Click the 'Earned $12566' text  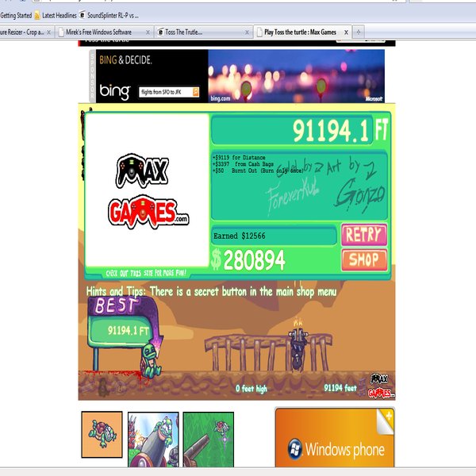(240, 236)
